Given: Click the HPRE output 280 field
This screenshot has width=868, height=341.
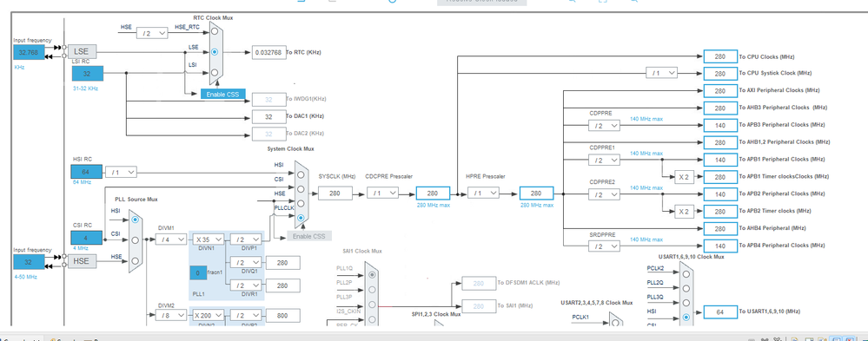Looking at the screenshot, I should click(536, 193).
